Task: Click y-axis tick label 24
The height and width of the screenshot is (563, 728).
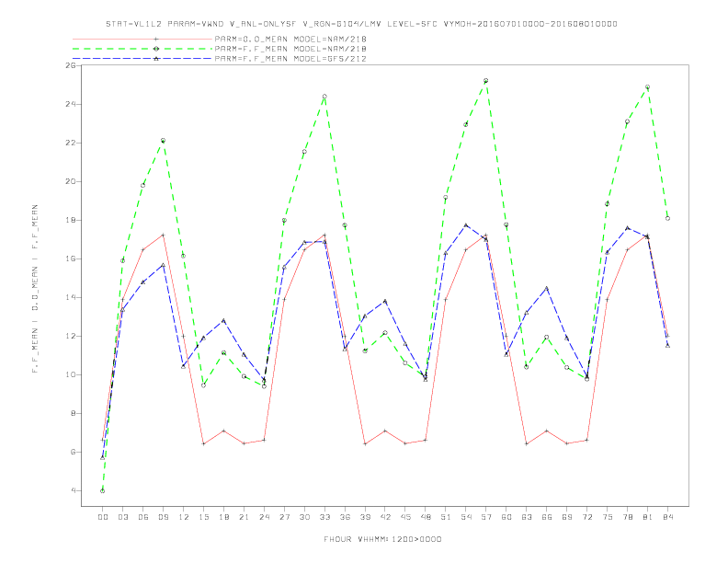Action: point(71,104)
